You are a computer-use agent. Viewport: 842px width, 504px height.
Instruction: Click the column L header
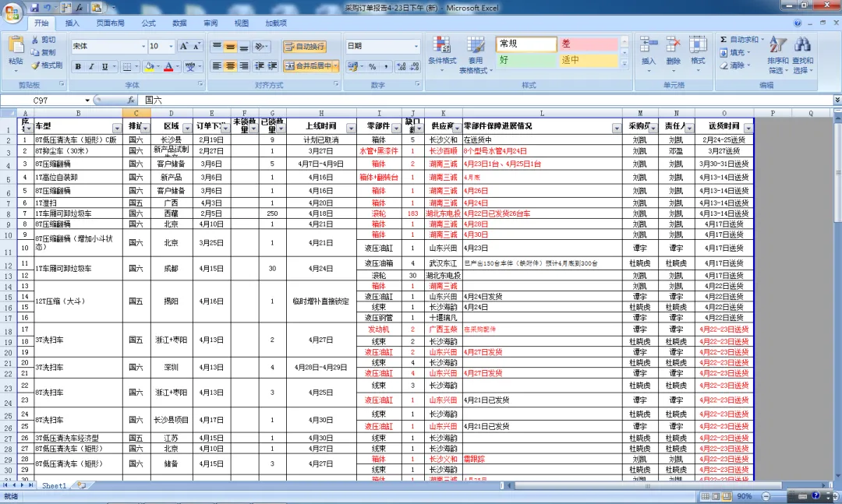[x=542, y=113]
